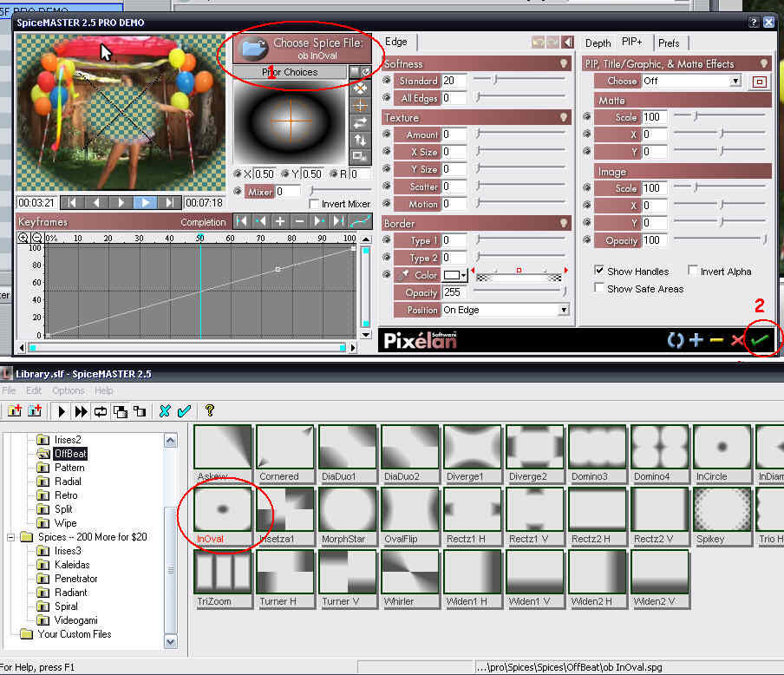Image resolution: width=784 pixels, height=675 pixels.
Task: Click the Library loop toolbar icon
Action: (101, 411)
